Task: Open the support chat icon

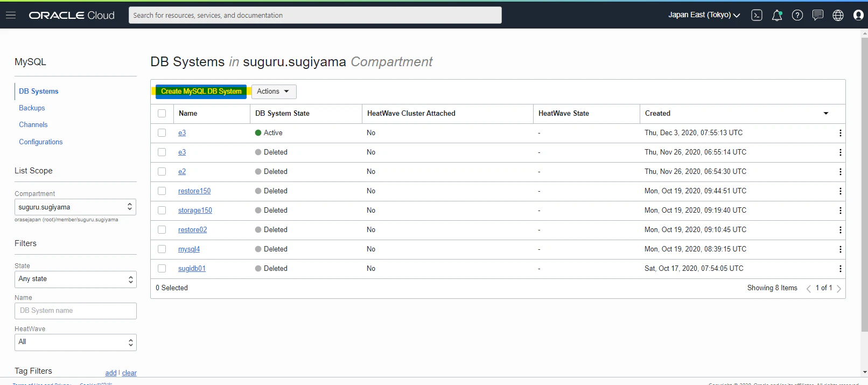Action: point(818,15)
